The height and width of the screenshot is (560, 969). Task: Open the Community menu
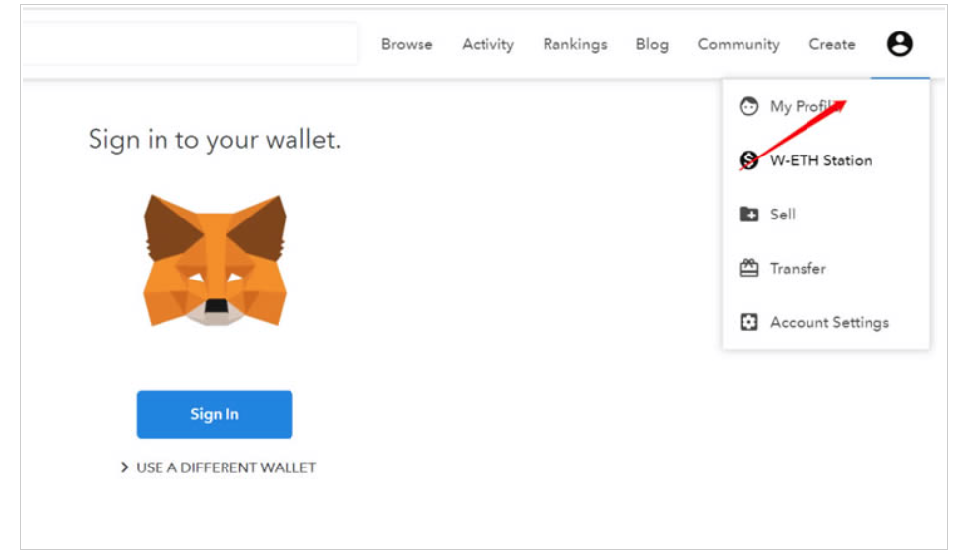coord(739,44)
